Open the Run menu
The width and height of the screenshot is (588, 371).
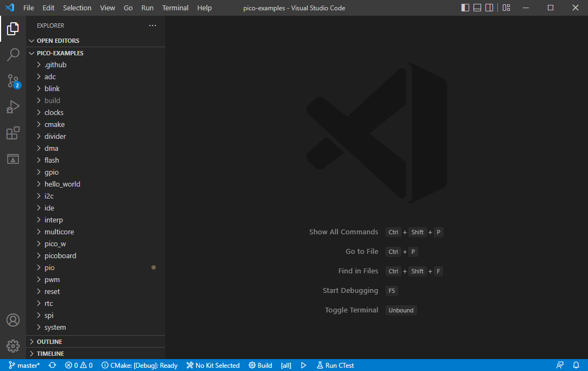pyautogui.click(x=147, y=8)
